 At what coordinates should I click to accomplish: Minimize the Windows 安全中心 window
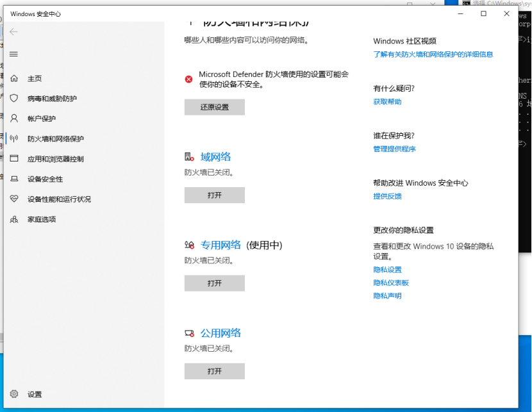[x=460, y=13]
